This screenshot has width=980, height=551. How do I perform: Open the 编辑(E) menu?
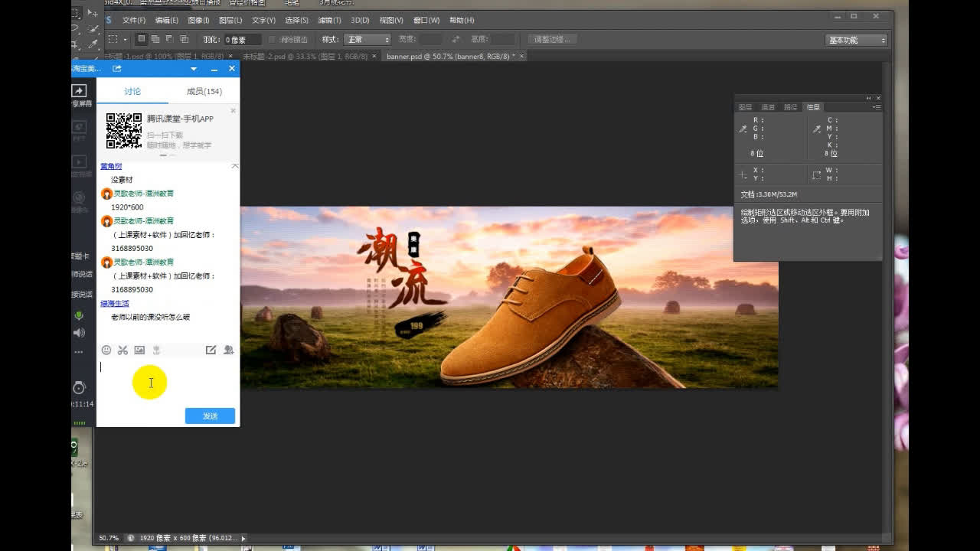pos(167,20)
